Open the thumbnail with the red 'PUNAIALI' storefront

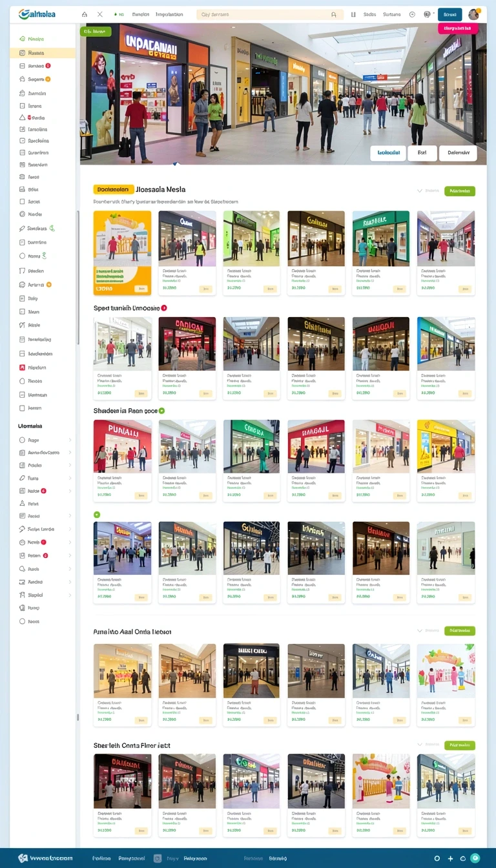coord(123,446)
